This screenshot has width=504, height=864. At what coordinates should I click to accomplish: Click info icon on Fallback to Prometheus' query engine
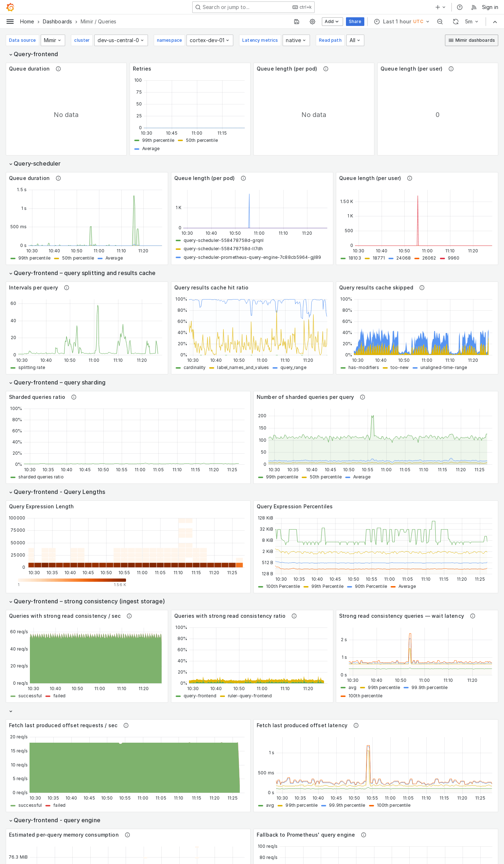pos(364,835)
